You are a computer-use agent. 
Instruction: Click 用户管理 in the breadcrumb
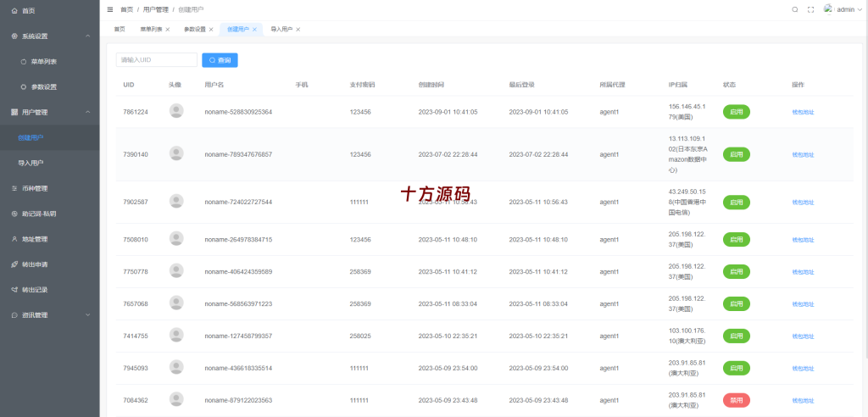[154, 9]
